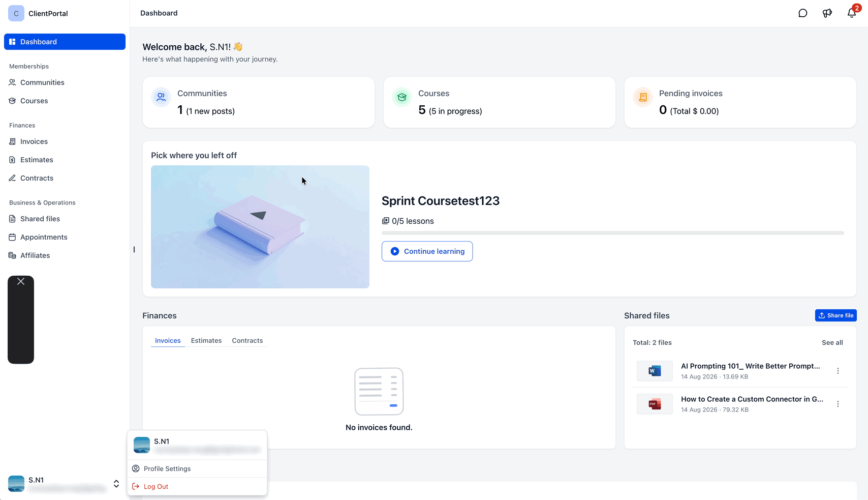The image size is (868, 500).
Task: Open options for AI Prompting 101 file
Action: (x=838, y=371)
